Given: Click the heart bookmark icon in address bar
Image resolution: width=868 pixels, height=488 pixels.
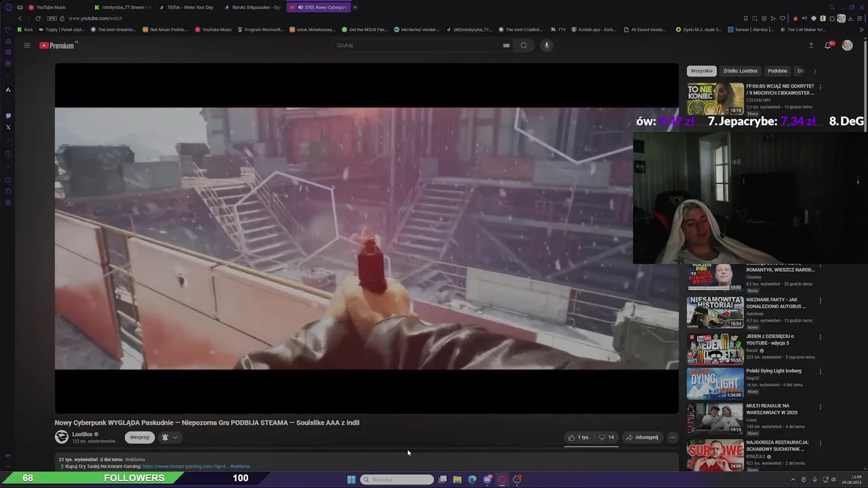Looking at the screenshot, I should (x=783, y=18).
